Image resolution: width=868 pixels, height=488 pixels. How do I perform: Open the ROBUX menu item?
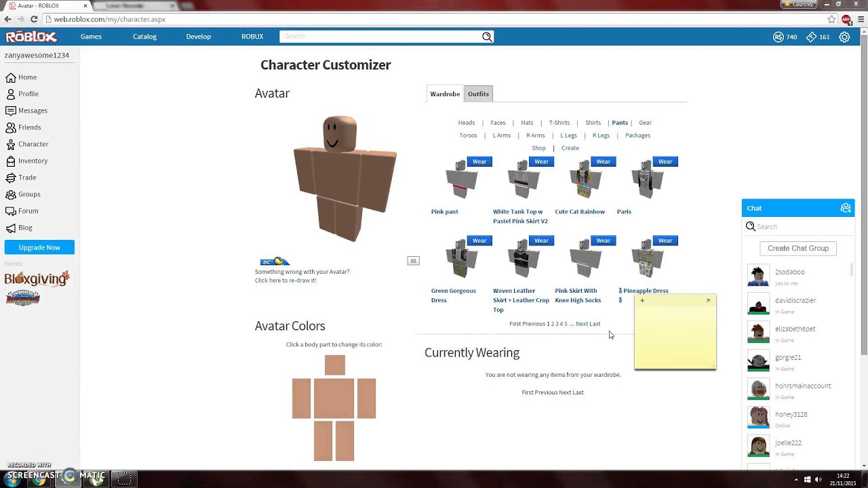click(x=252, y=37)
